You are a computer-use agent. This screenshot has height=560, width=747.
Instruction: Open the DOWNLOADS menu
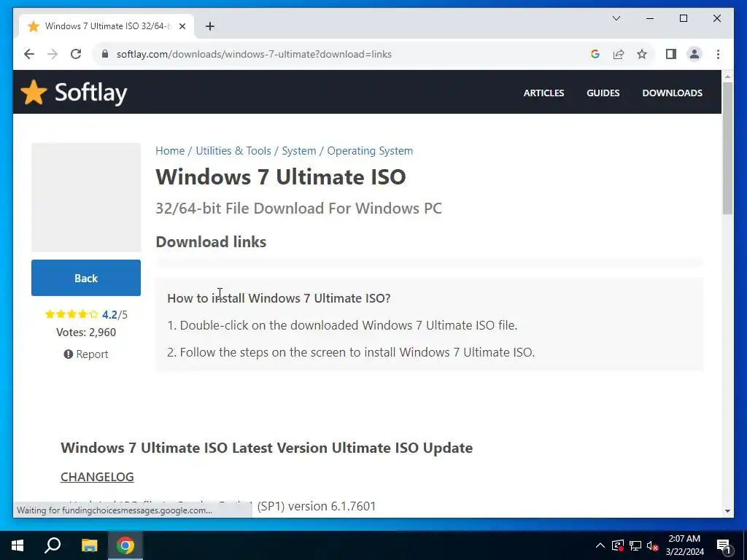[672, 93]
